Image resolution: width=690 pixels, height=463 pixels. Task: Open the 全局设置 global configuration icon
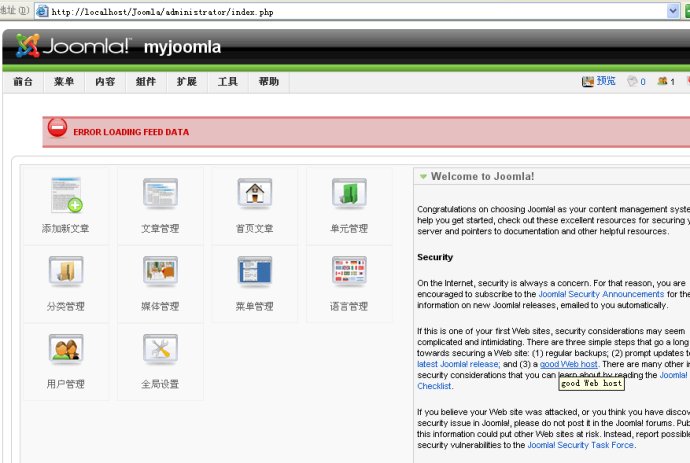(x=160, y=349)
